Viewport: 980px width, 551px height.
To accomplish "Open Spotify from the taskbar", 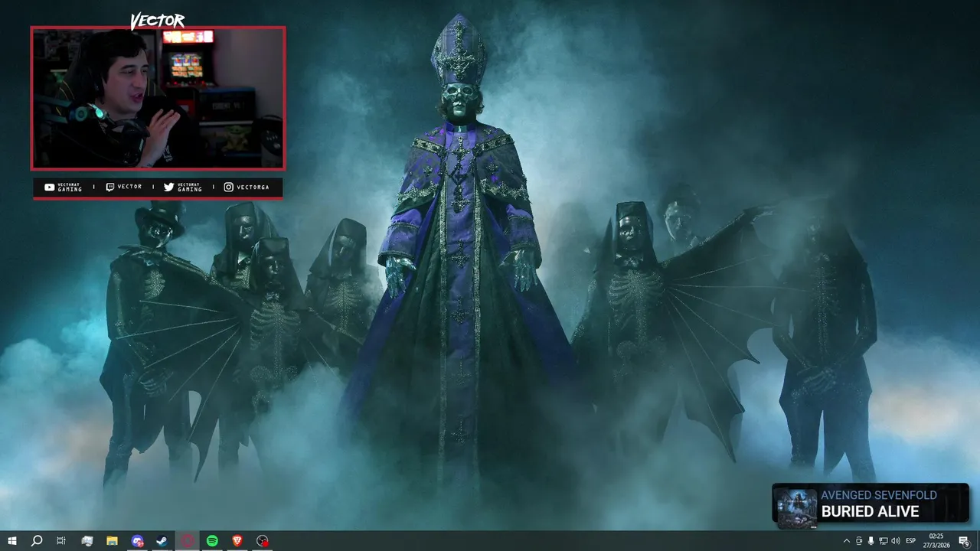I will (x=212, y=541).
